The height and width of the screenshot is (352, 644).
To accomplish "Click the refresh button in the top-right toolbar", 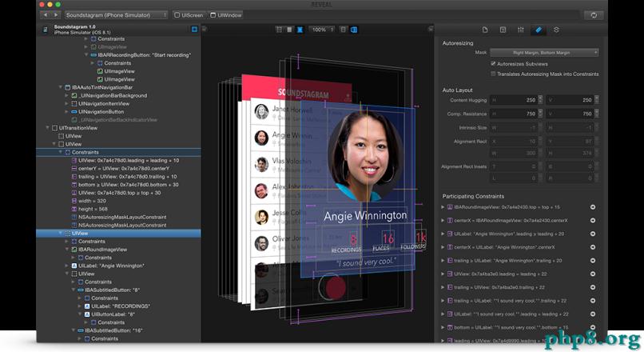I will point(594,14).
